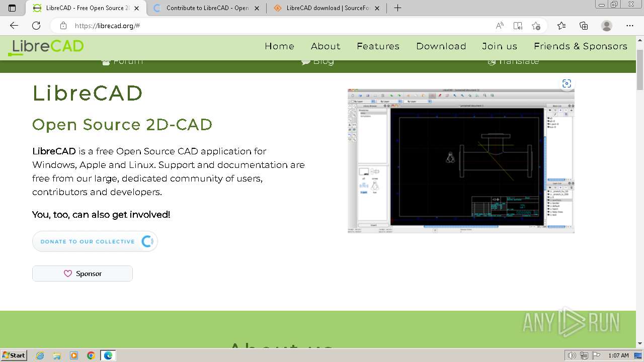
Task: Open Read aloud icon in address bar
Action: pyautogui.click(x=500, y=26)
